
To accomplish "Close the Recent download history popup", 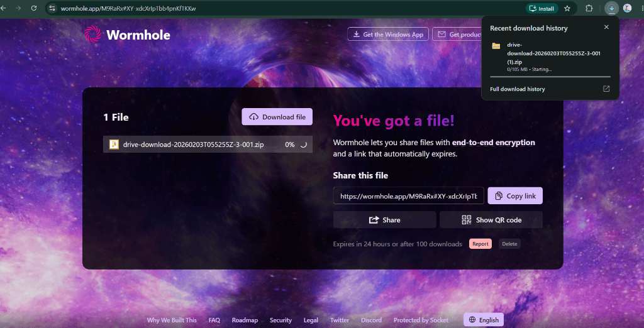I will tap(606, 27).
